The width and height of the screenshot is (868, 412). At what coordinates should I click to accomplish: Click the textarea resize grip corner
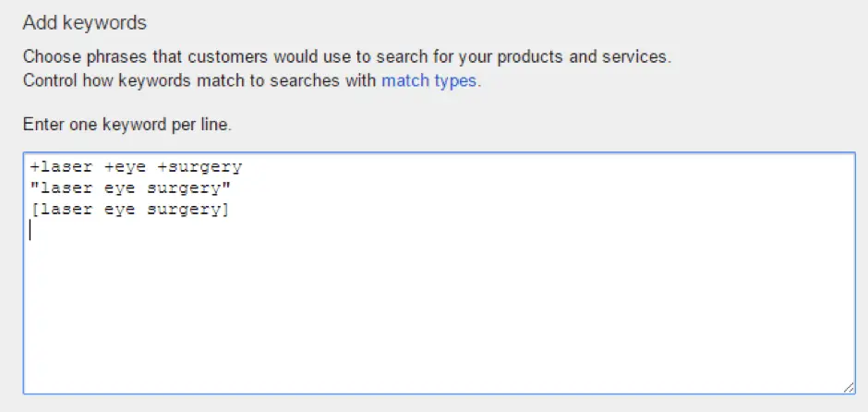point(848,388)
